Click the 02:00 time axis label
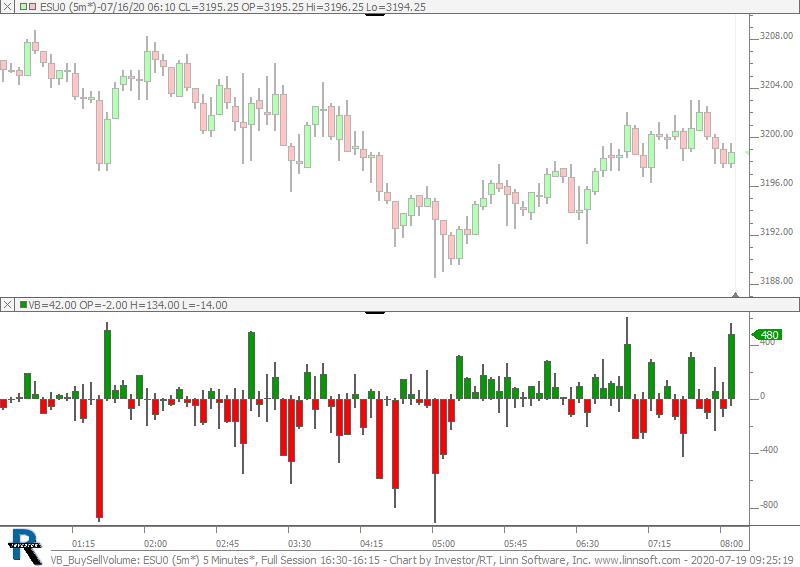 click(x=155, y=544)
